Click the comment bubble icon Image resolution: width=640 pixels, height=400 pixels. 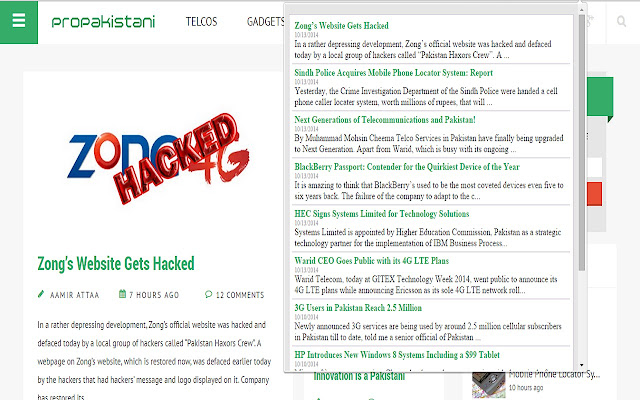209,294
